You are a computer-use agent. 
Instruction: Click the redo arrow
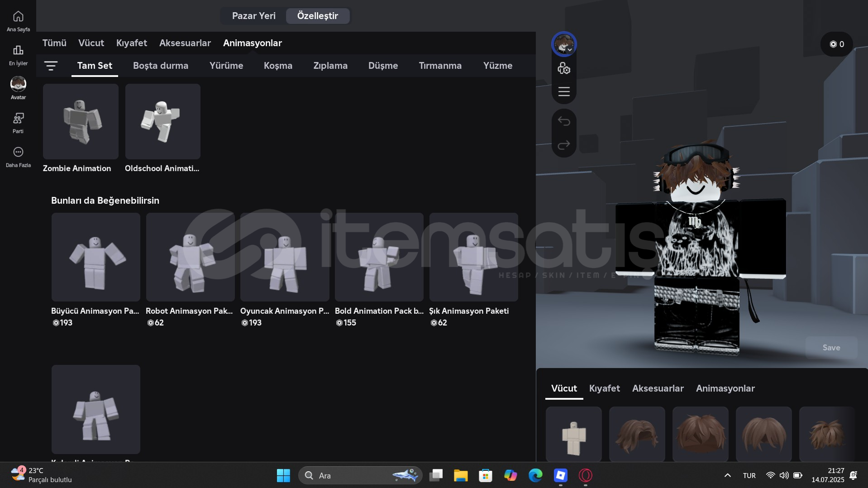[564, 145]
